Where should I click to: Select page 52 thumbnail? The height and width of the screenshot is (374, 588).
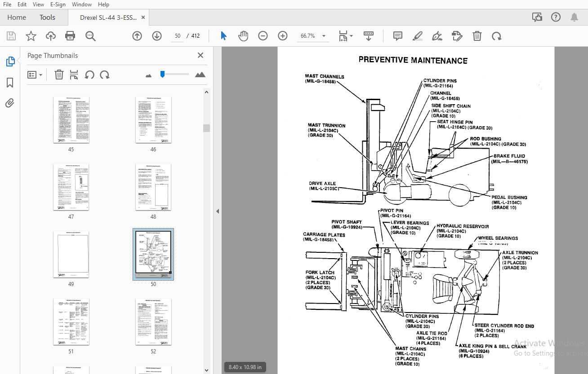coord(153,322)
